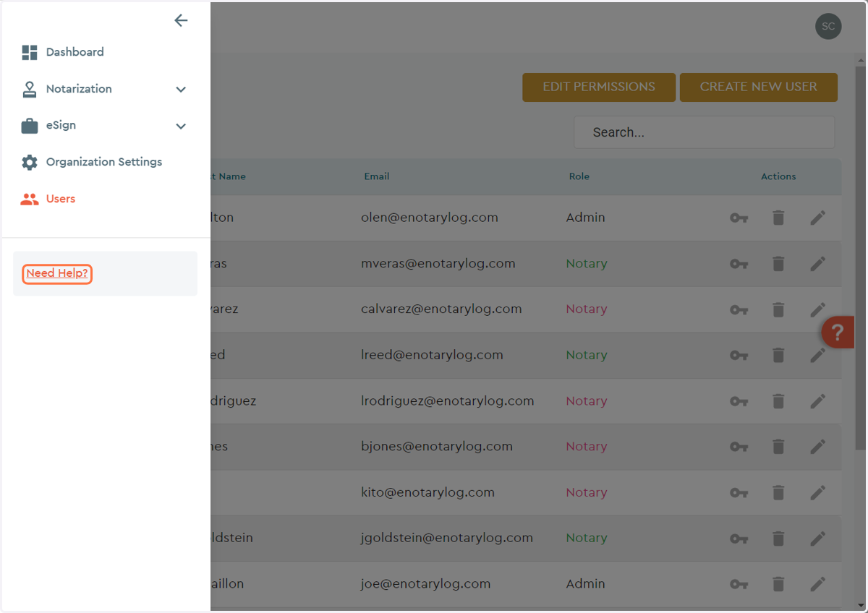Viewport: 868px width, 613px height.
Task: Click key icon for olen@enotarylog.com
Action: (x=739, y=218)
